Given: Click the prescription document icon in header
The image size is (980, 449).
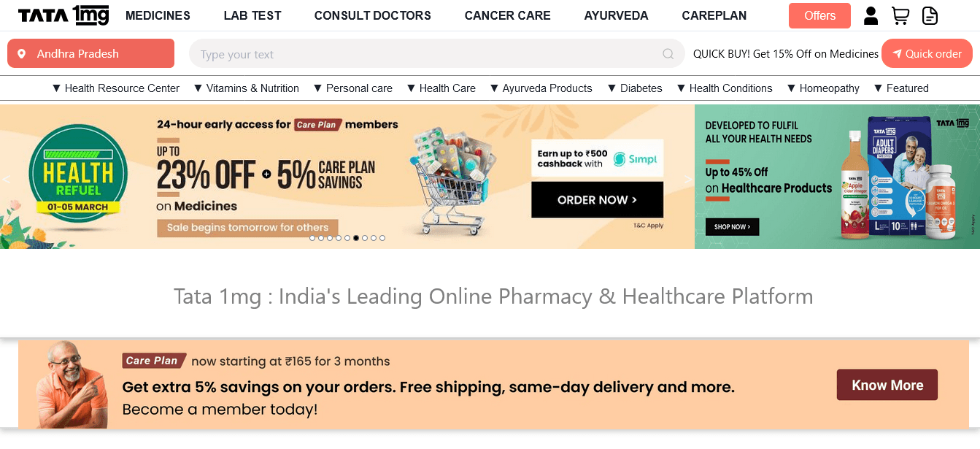Looking at the screenshot, I should click(x=930, y=15).
